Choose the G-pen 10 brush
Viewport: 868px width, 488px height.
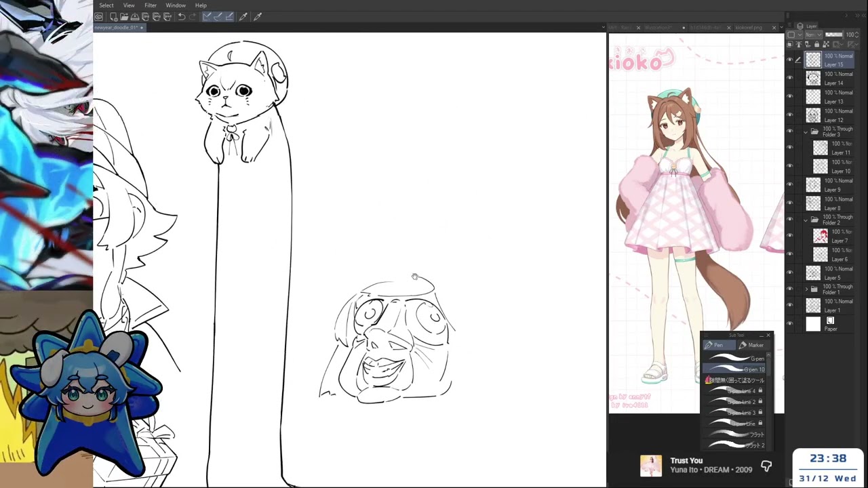click(x=734, y=369)
